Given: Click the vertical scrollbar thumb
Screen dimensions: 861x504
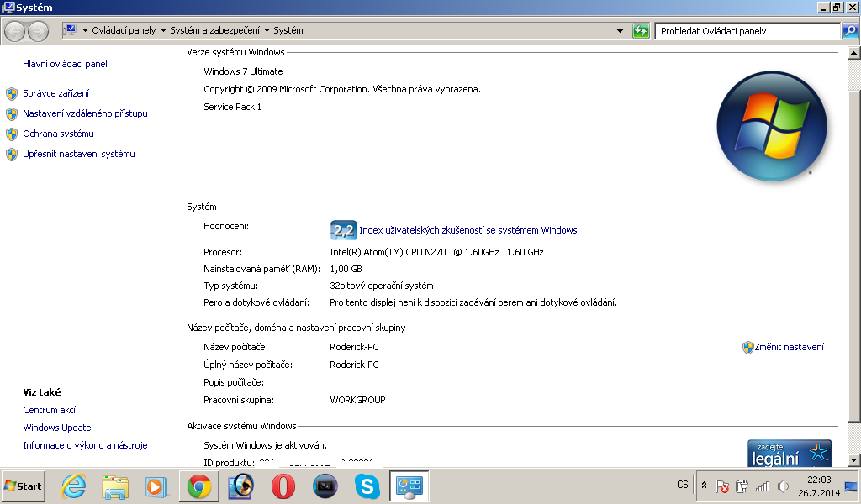Looking at the screenshot, I should pos(854,255).
